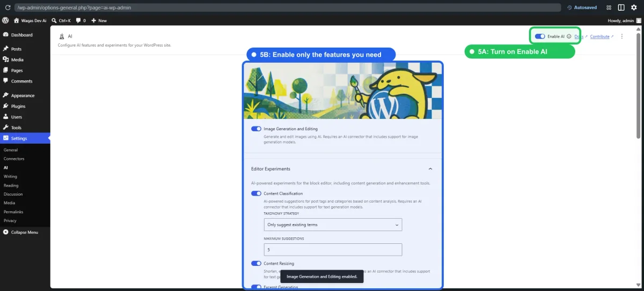Click the Wapuu banner image
Viewport: 644px width, 291px height.
(x=342, y=91)
